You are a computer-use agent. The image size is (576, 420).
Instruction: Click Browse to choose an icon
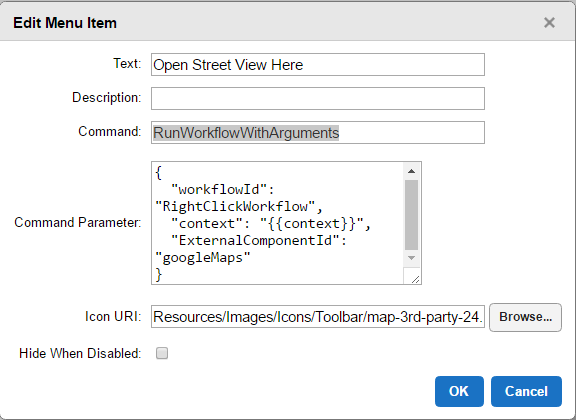(525, 317)
